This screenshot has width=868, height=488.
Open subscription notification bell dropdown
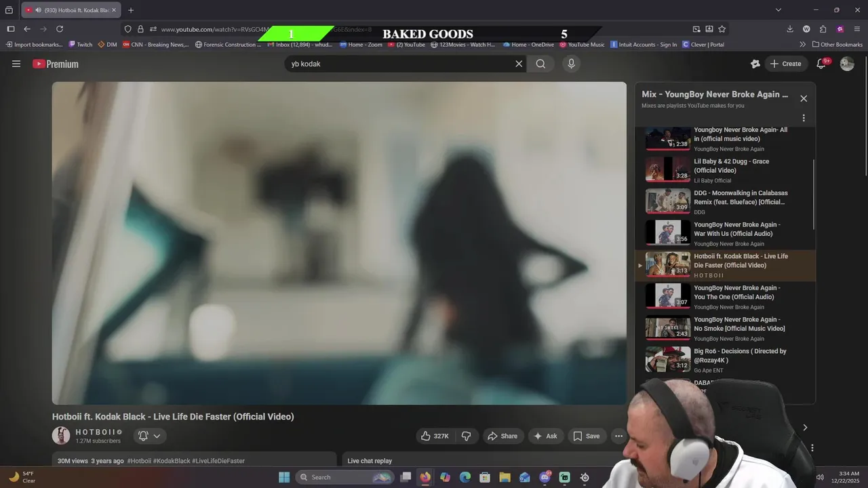(149, 436)
